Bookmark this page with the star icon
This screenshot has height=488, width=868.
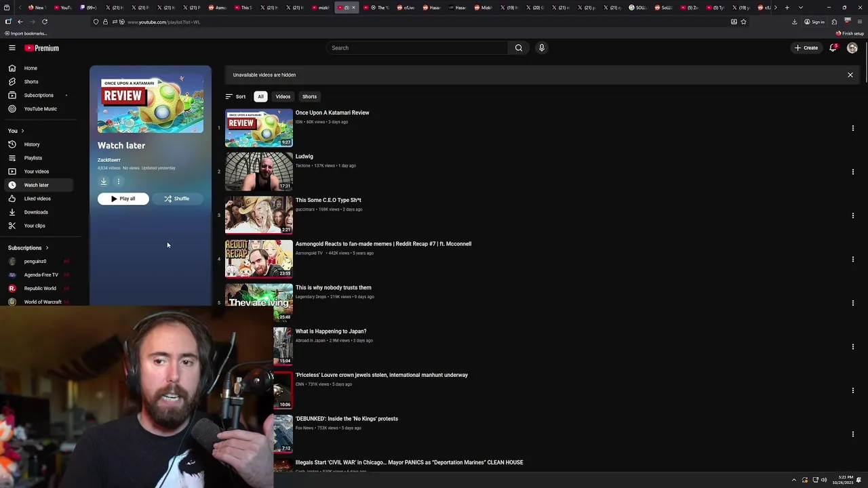743,22
